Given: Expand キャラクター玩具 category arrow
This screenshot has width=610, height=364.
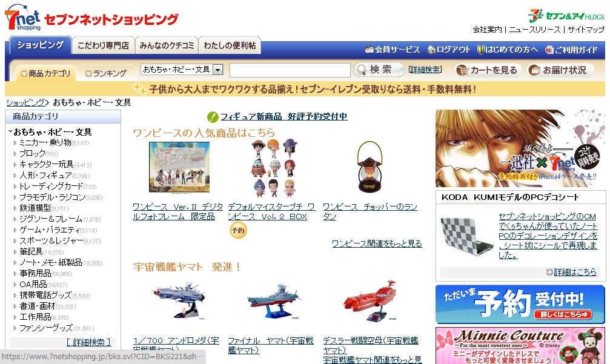Looking at the screenshot, I should pyautogui.click(x=15, y=165).
